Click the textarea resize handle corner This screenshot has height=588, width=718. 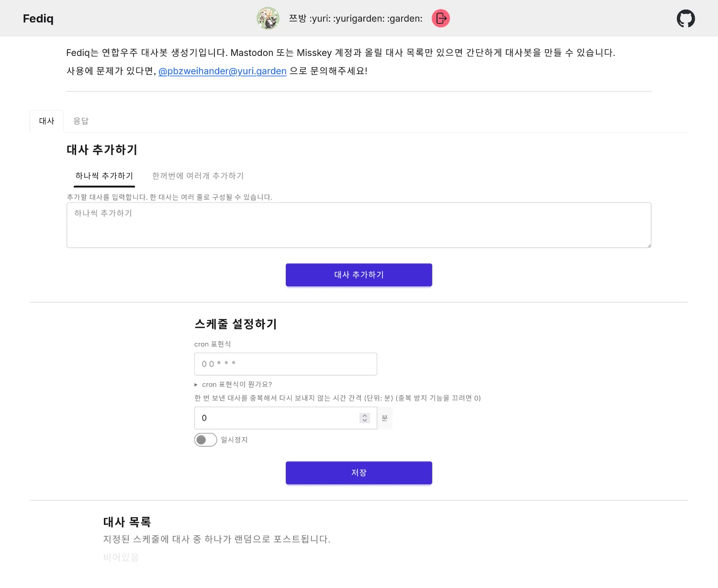pyautogui.click(x=649, y=245)
